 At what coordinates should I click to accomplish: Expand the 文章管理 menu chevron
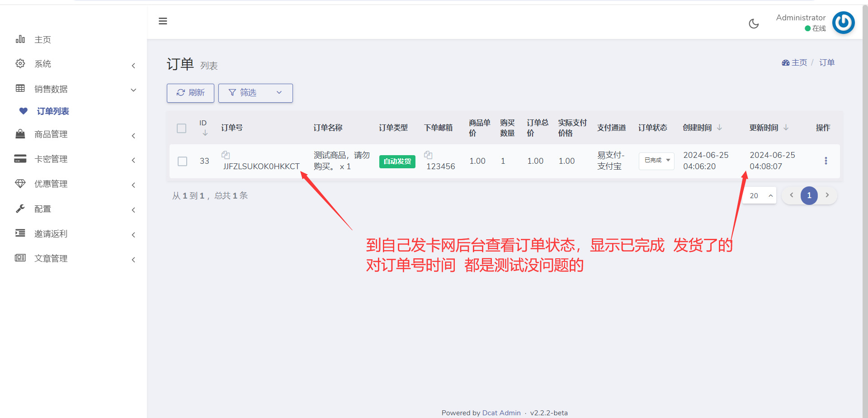point(133,260)
